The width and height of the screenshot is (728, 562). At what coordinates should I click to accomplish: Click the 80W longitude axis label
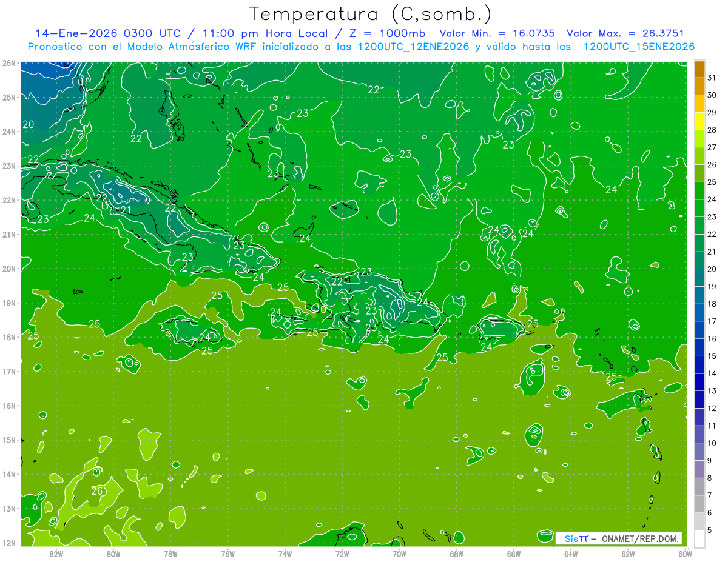(113, 554)
